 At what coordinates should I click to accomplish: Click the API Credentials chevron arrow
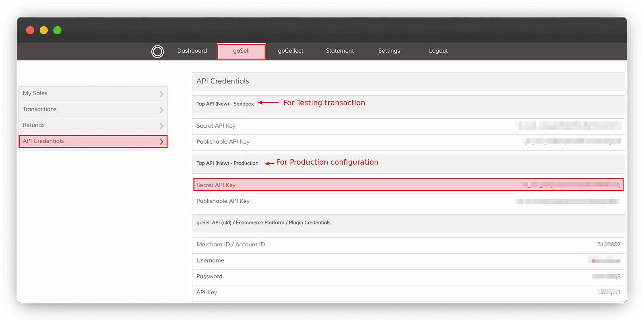(x=161, y=142)
